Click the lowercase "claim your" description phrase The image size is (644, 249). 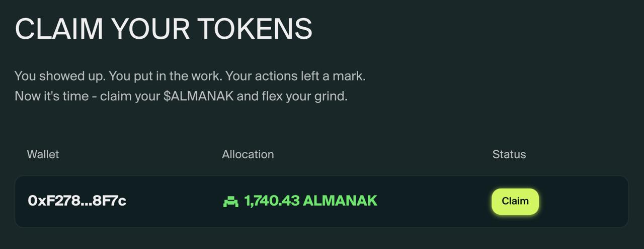tap(130, 96)
